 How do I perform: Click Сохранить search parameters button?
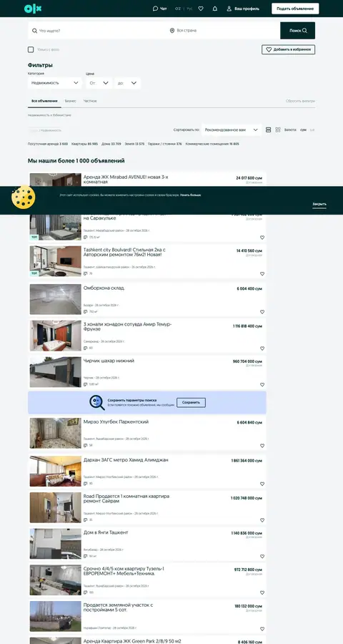pyautogui.click(x=192, y=402)
